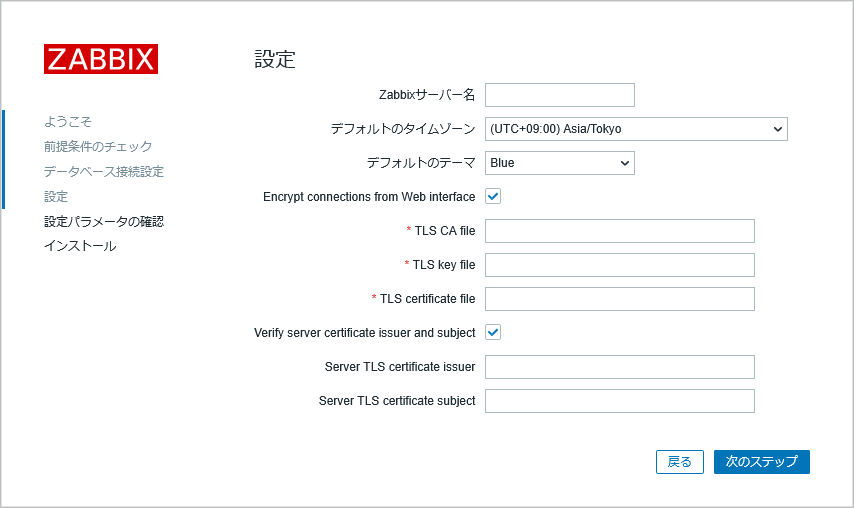Focus the Server TLS certificate issuer field
The height and width of the screenshot is (508, 854).
pyautogui.click(x=620, y=367)
